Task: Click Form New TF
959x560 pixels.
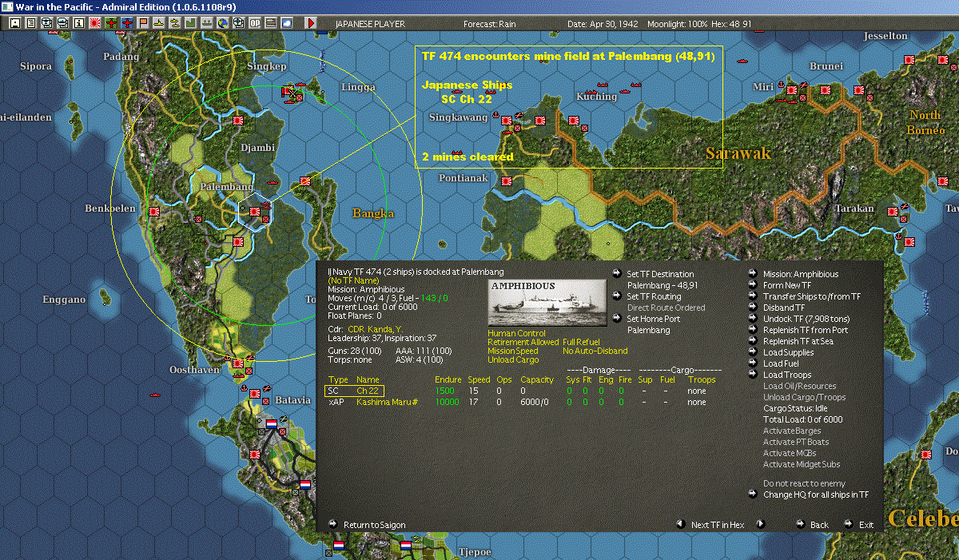Action: point(787,285)
